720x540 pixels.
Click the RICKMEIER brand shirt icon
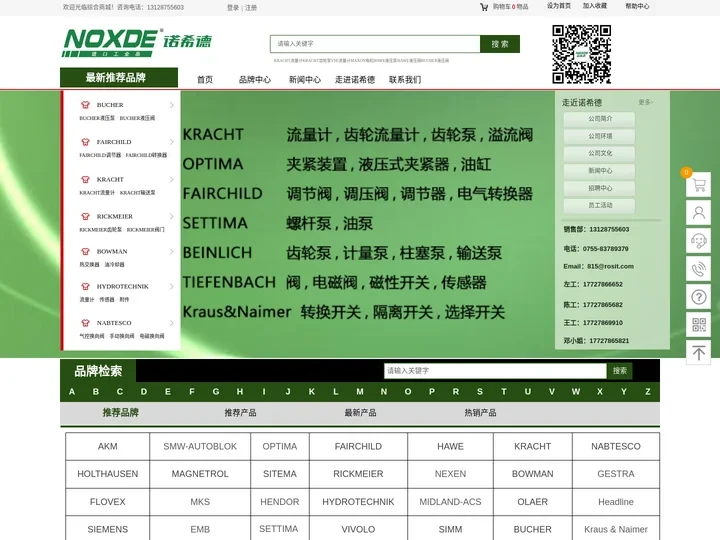(x=85, y=216)
